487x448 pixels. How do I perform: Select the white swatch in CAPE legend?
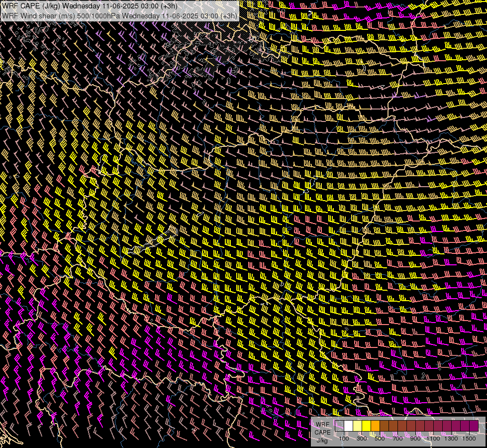click(x=349, y=426)
